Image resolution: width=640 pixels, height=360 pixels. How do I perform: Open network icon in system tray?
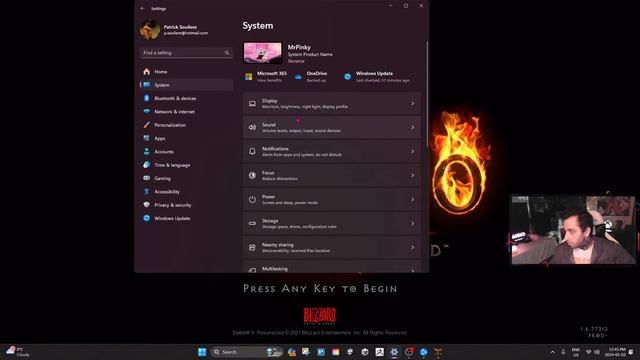589,352
